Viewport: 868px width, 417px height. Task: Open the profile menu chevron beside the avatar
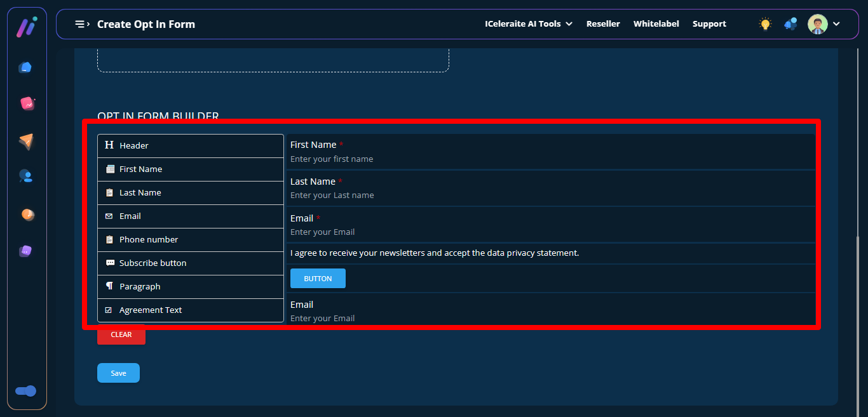836,24
